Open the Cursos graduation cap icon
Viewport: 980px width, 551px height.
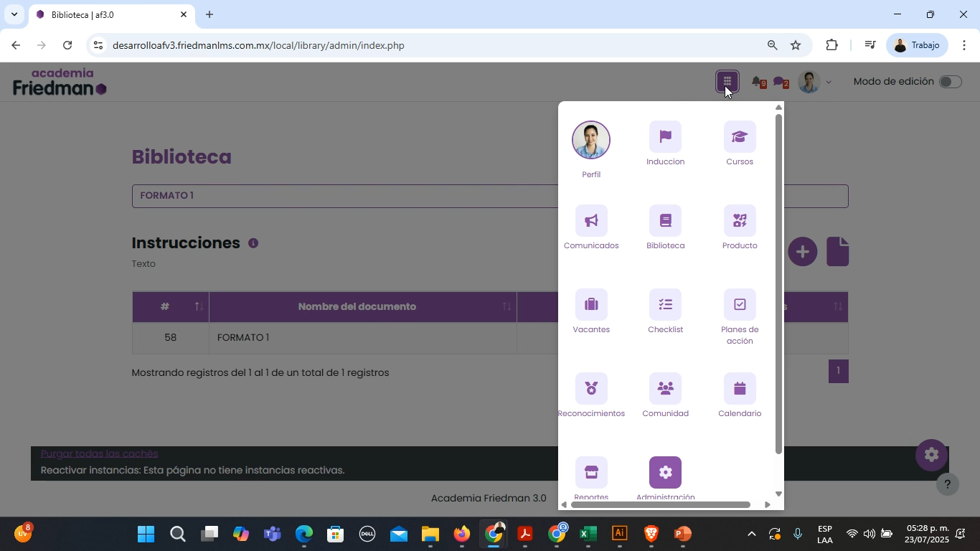click(x=740, y=136)
